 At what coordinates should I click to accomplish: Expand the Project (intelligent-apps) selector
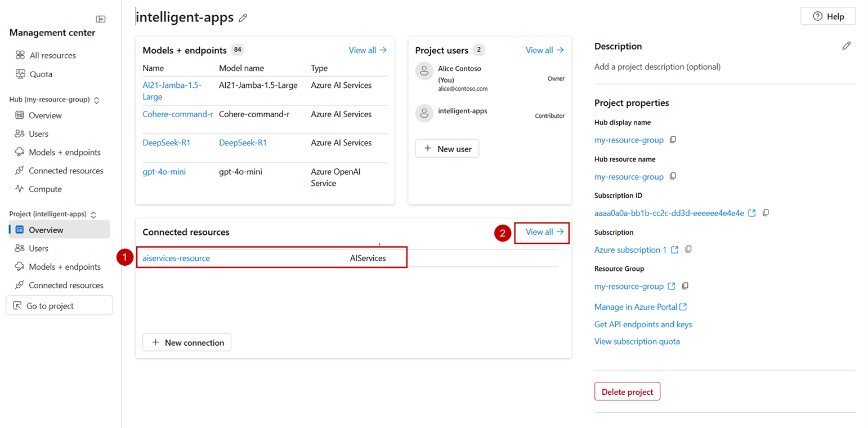[x=93, y=215]
